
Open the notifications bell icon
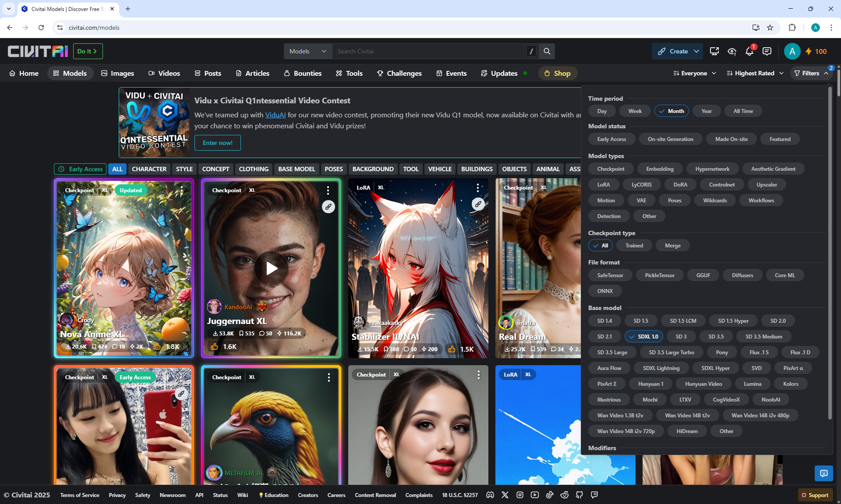(x=749, y=52)
